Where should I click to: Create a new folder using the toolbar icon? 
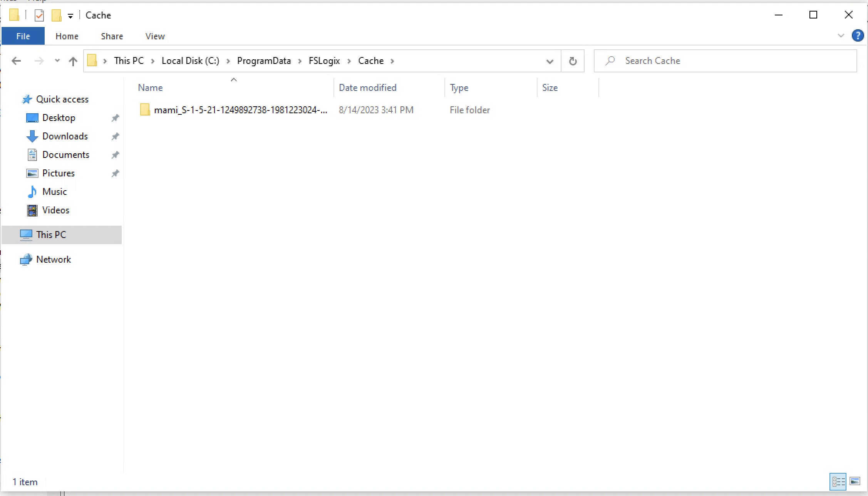click(x=57, y=15)
